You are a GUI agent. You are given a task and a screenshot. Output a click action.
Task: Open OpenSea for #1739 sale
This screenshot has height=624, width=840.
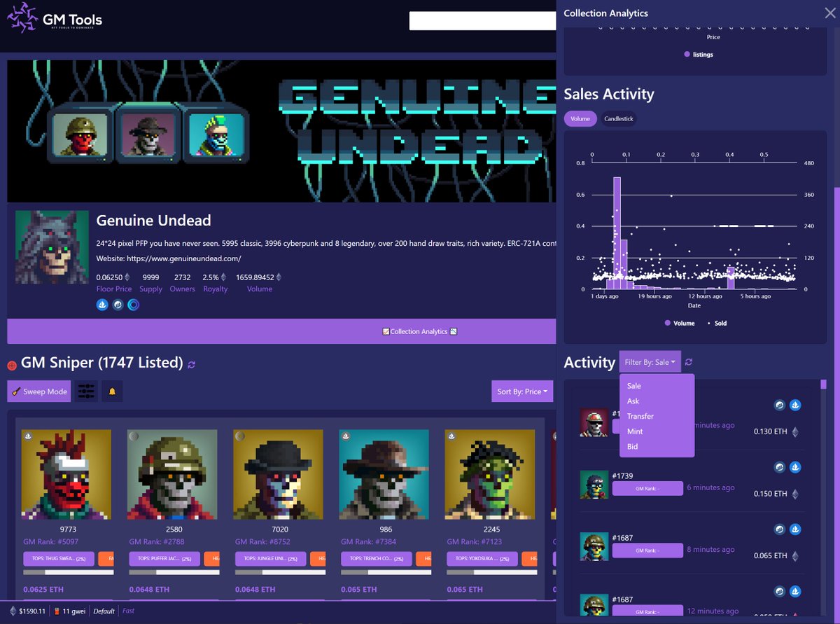tap(795, 467)
